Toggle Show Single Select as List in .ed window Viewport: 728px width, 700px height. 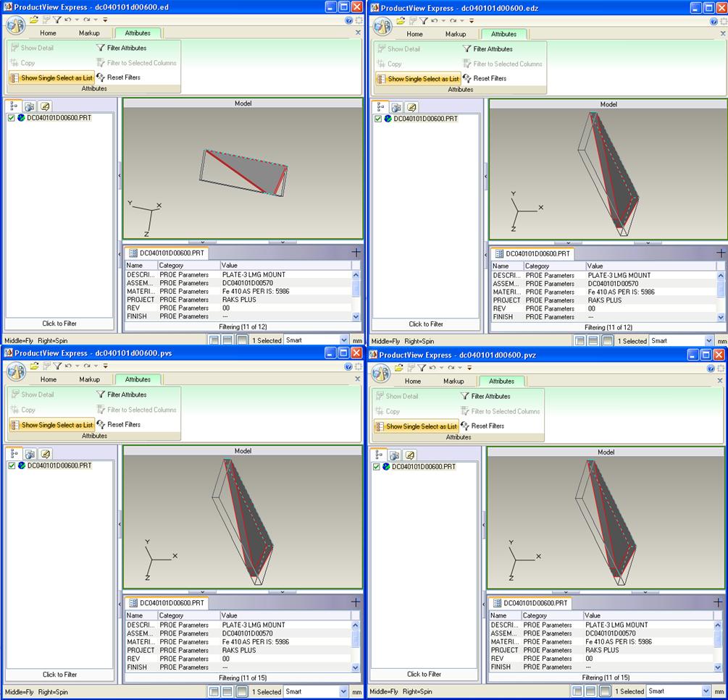[x=51, y=78]
